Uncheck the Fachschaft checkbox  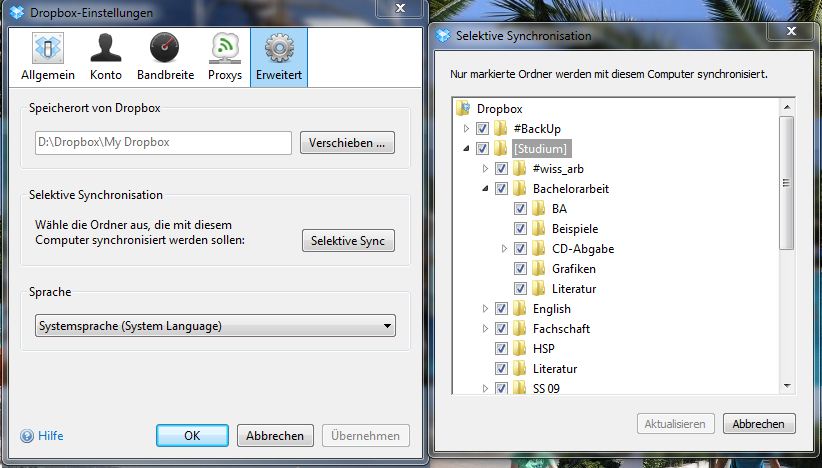501,329
